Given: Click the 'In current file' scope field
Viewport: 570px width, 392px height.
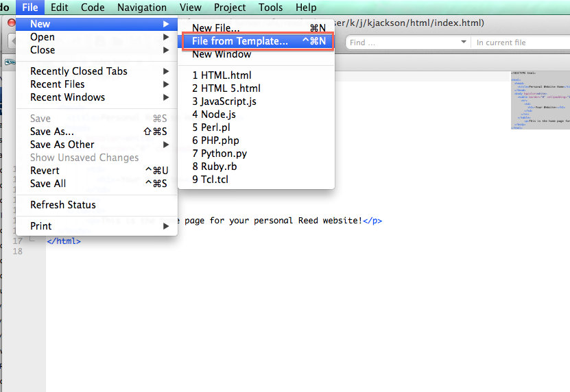Looking at the screenshot, I should pos(519,42).
